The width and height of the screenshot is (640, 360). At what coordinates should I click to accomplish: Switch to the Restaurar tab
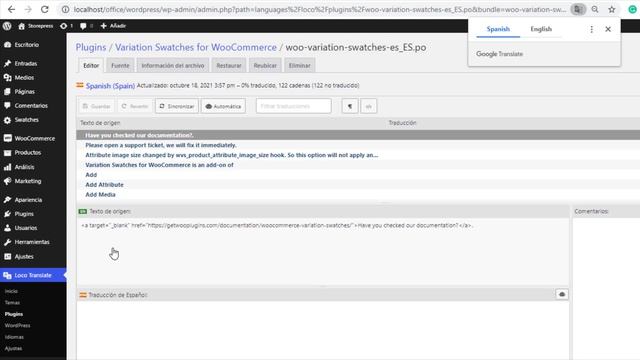(x=229, y=65)
